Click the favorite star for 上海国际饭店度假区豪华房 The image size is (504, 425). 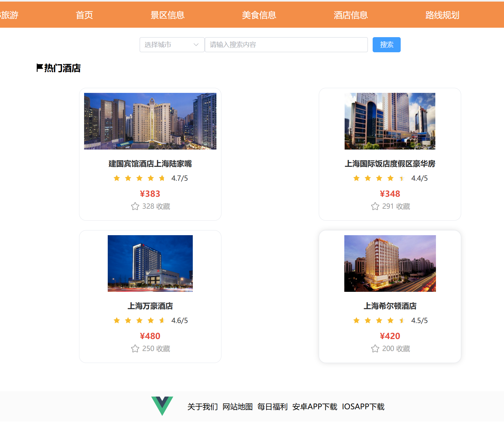[375, 206]
